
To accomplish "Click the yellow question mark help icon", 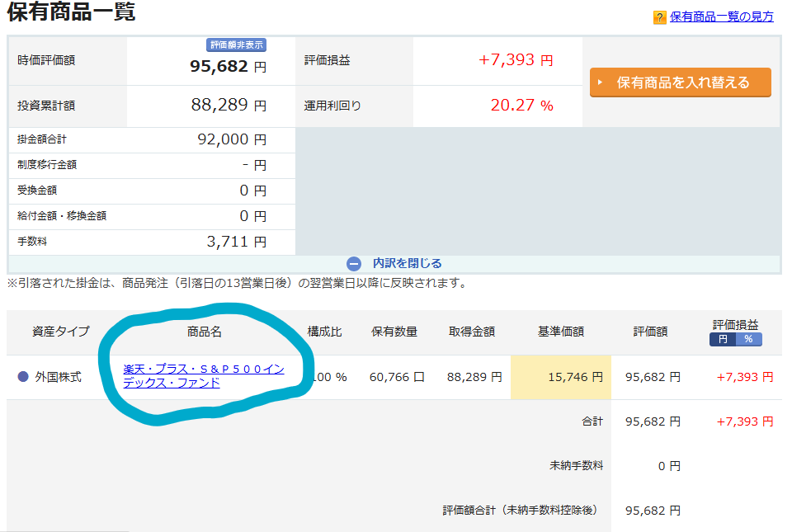I will click(659, 17).
